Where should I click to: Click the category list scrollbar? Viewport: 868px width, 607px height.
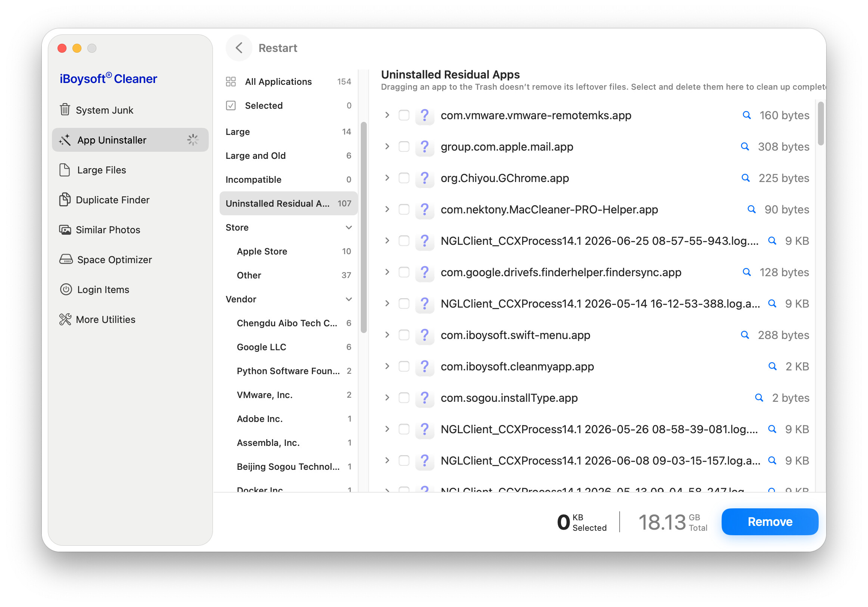click(364, 227)
